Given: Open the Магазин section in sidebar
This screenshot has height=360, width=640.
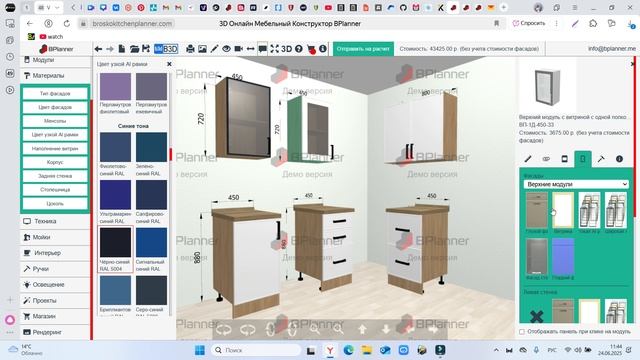Looking at the screenshot, I should coord(55,316).
